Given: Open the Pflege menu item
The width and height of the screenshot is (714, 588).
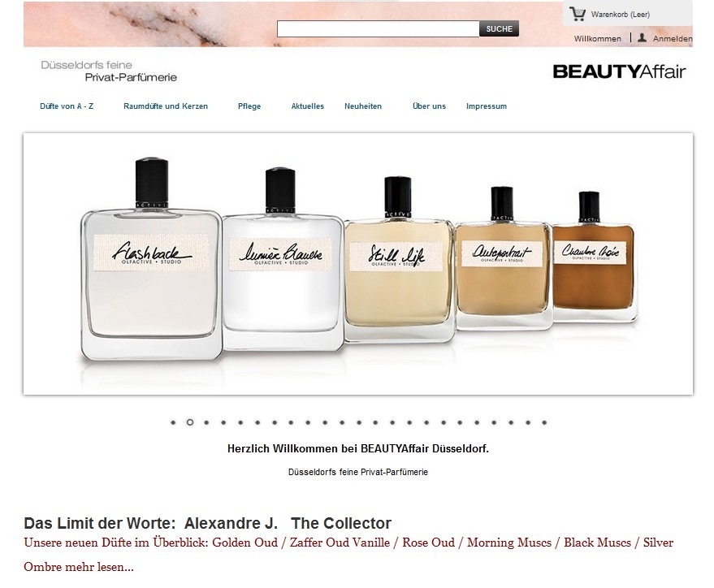Looking at the screenshot, I should [249, 106].
